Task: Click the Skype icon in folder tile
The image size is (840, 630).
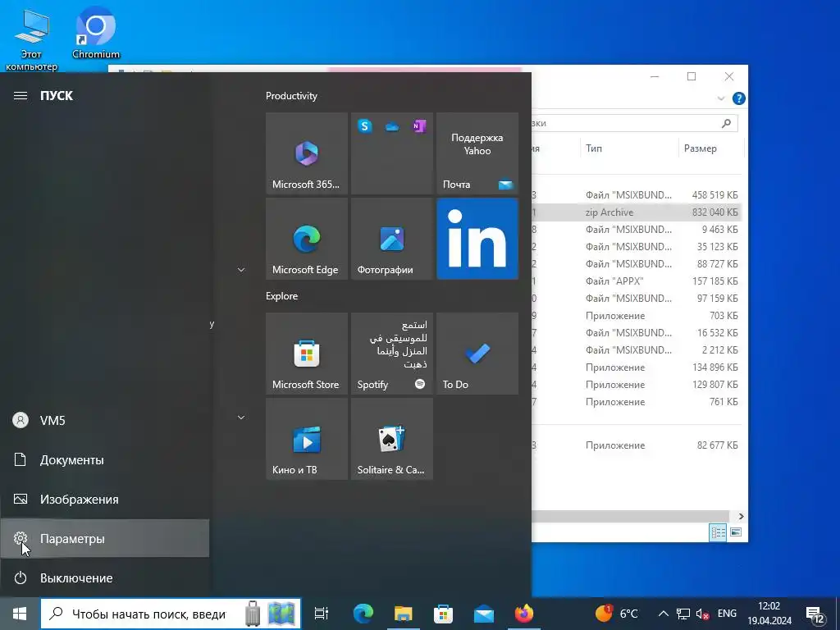Action: [365, 126]
